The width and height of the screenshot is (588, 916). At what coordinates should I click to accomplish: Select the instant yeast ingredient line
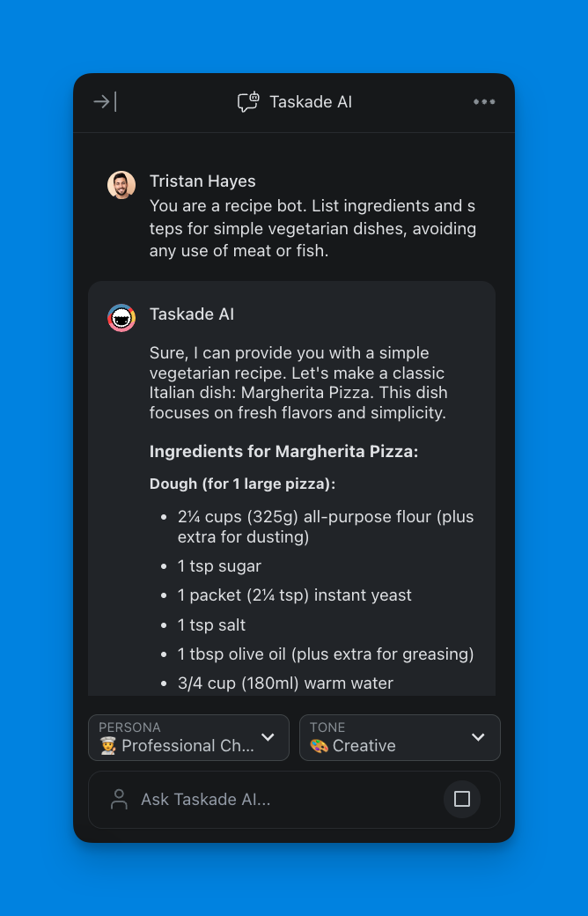pyautogui.click(x=295, y=595)
